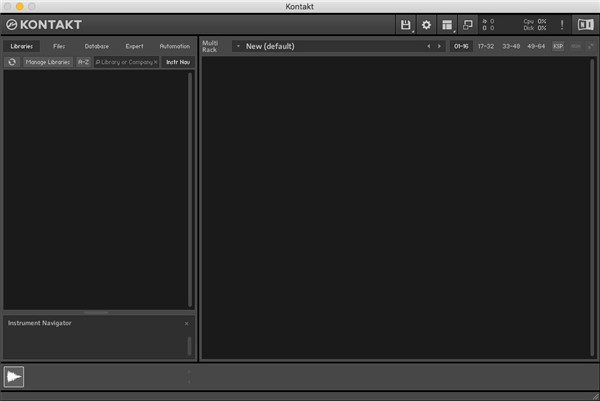Click the window resize grip at bottom right
The image size is (600, 401).
pyautogui.click(x=595, y=396)
